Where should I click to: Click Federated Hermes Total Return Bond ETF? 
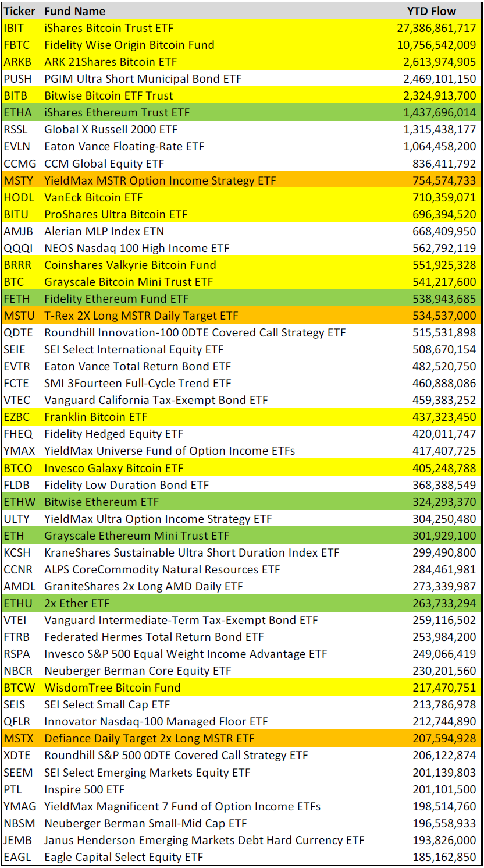154,637
